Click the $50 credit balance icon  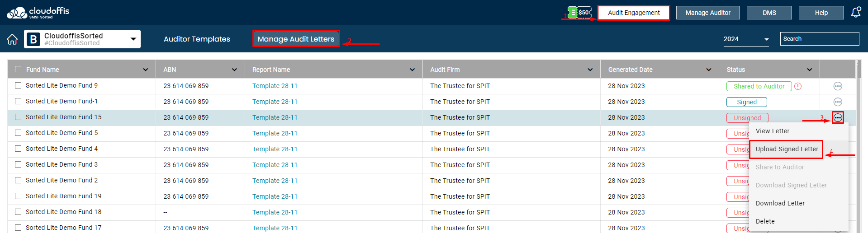click(579, 13)
